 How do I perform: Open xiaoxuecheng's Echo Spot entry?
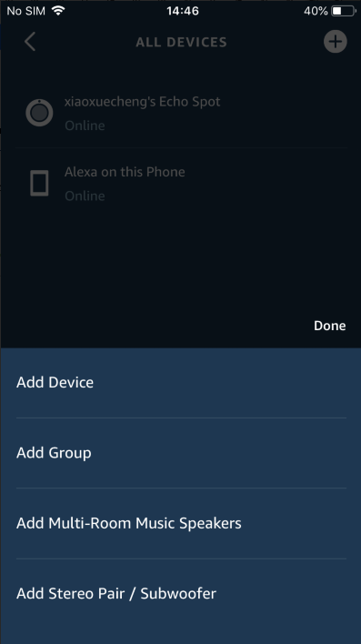tap(181, 113)
